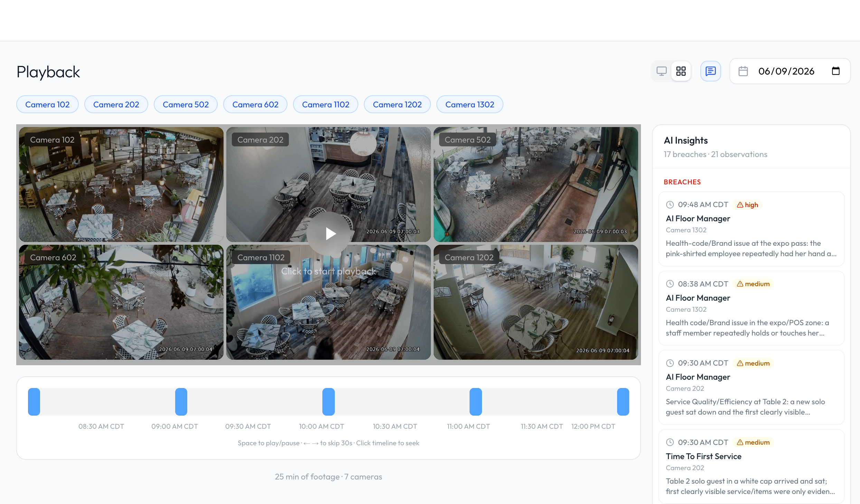Image resolution: width=860 pixels, height=504 pixels.
Task: Click the 11:30 AM CDT timeline label
Action: pyautogui.click(x=542, y=426)
